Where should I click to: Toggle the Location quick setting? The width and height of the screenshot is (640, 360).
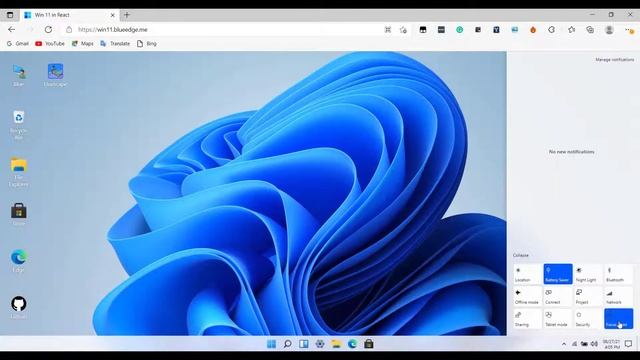pos(527,274)
